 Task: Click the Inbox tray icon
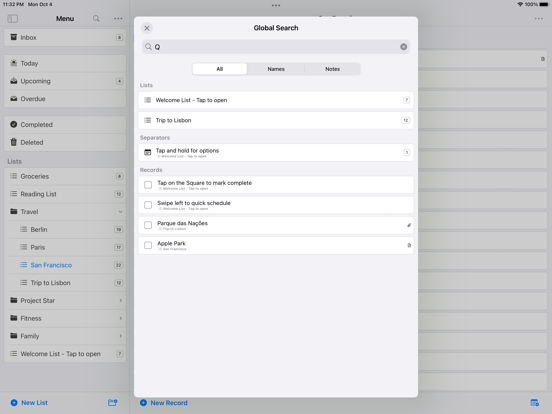pos(13,37)
